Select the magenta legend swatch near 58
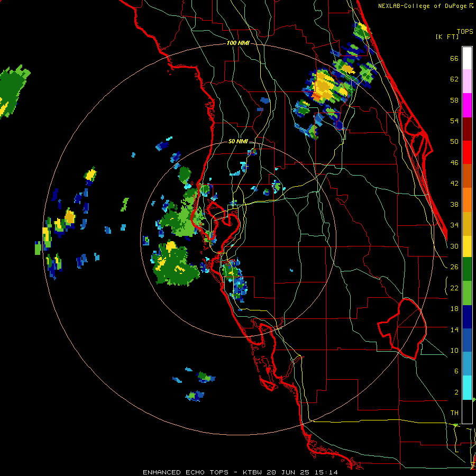 click(x=467, y=105)
